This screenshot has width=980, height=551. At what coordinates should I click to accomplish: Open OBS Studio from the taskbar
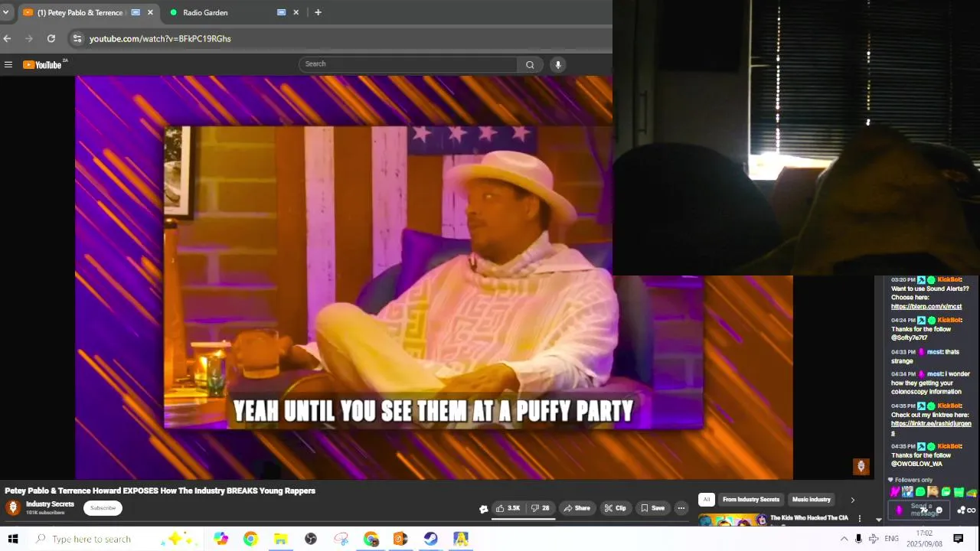(310, 539)
